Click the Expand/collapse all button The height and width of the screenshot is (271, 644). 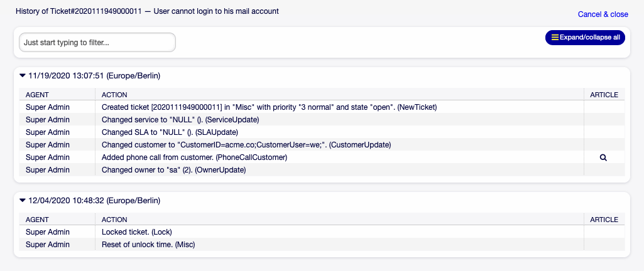(585, 38)
